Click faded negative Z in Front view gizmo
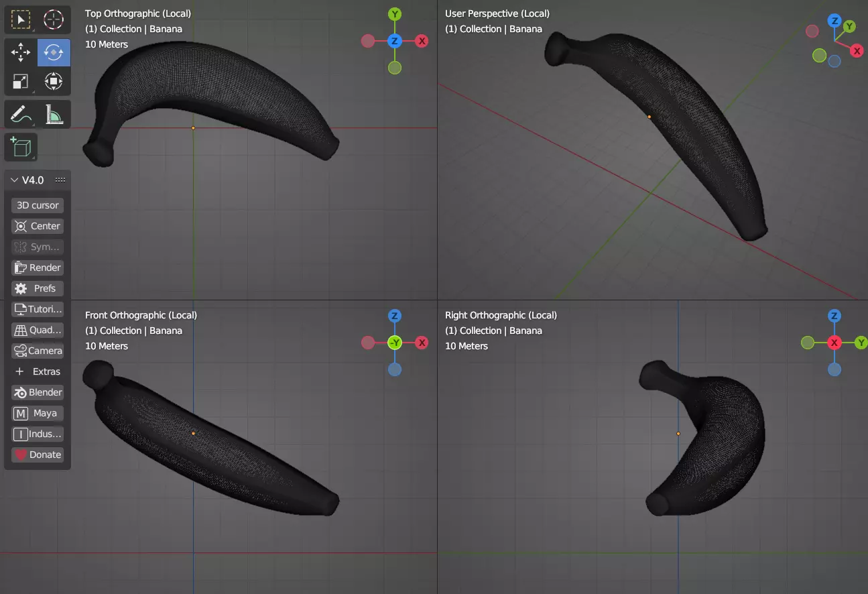 point(395,369)
